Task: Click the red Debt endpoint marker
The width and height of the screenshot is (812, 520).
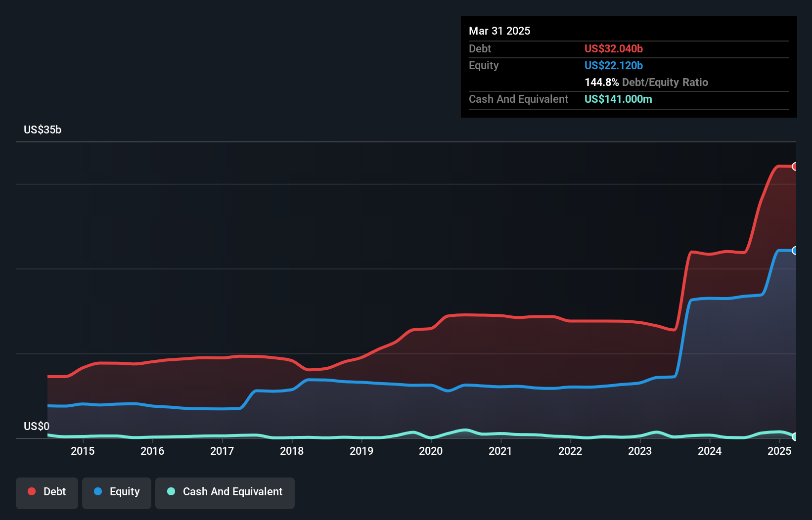Action: click(x=795, y=167)
